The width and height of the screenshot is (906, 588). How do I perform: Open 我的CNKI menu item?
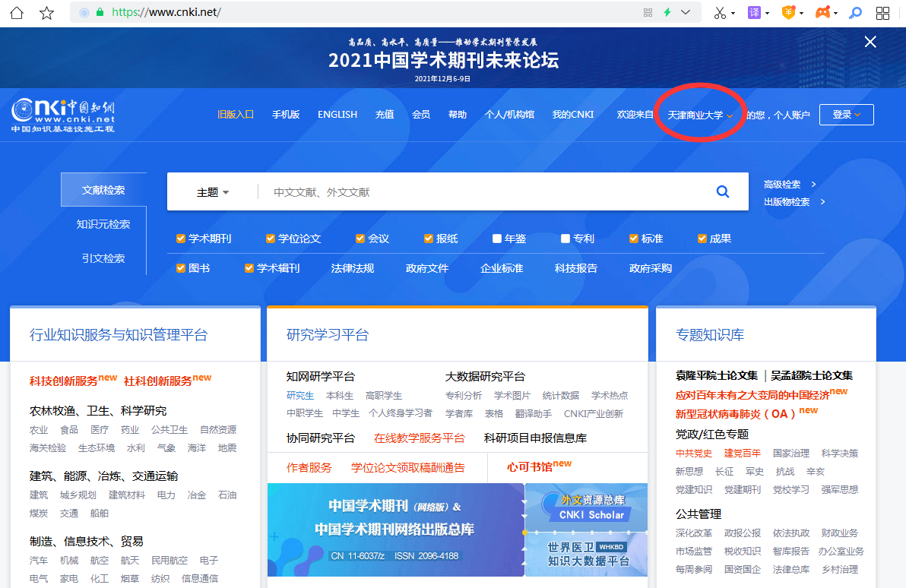pos(572,115)
